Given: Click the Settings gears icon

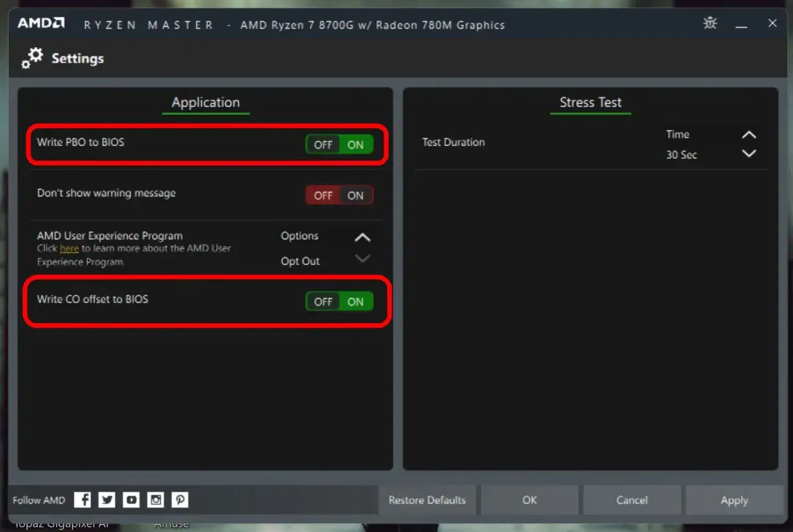Looking at the screenshot, I should pyautogui.click(x=32, y=58).
